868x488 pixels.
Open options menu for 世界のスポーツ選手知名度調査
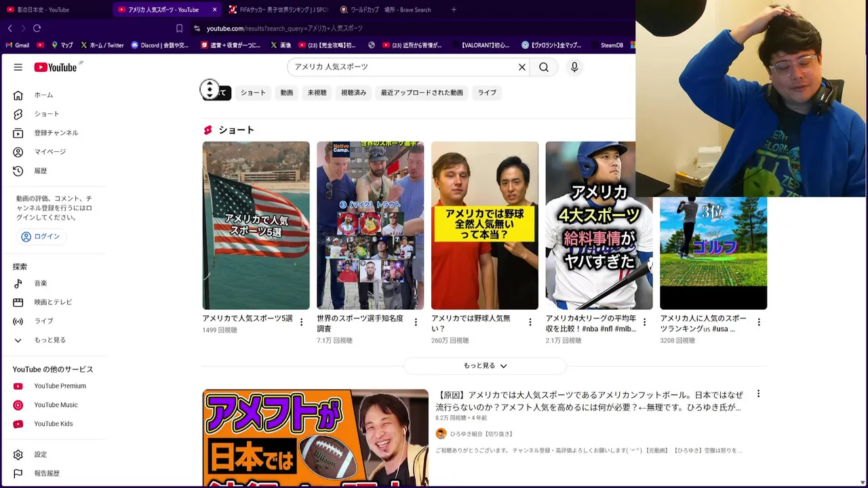click(416, 323)
